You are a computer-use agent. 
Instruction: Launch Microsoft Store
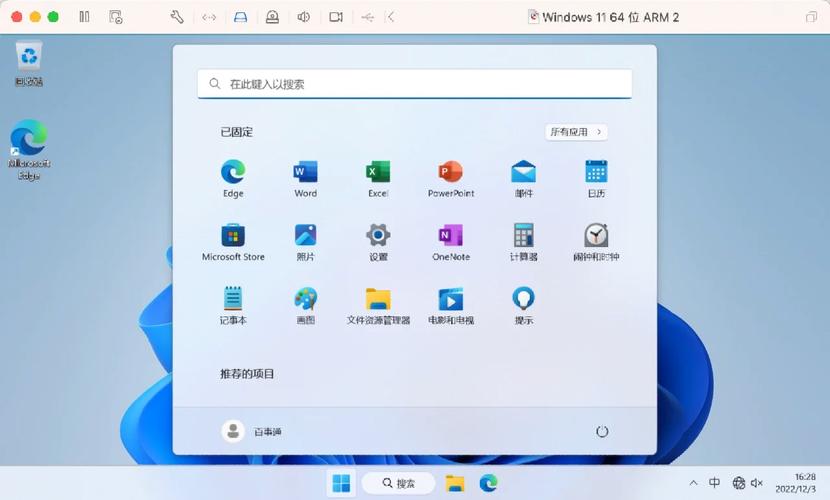tap(233, 242)
